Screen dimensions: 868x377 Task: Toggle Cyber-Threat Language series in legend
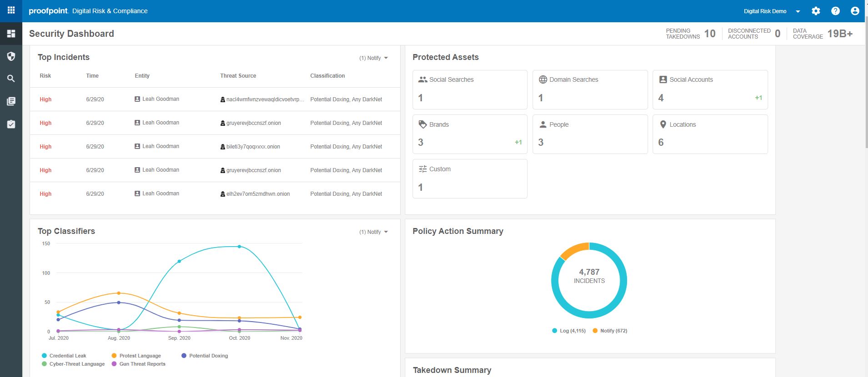[73, 364]
